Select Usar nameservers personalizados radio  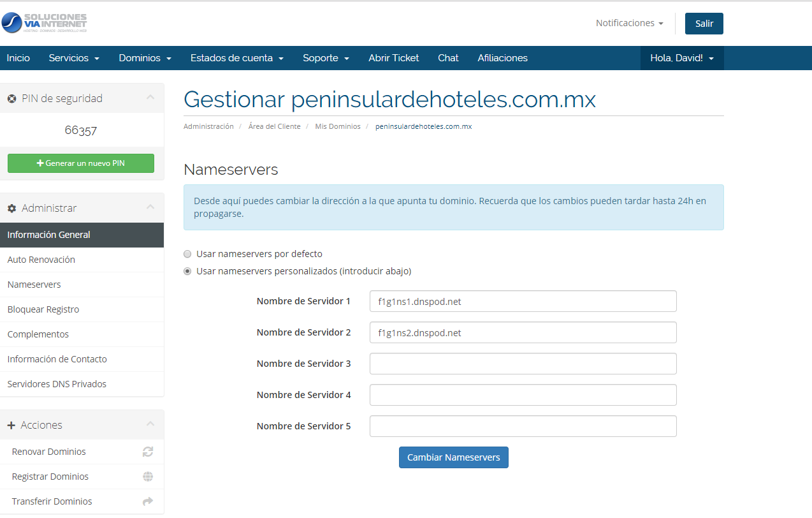187,271
